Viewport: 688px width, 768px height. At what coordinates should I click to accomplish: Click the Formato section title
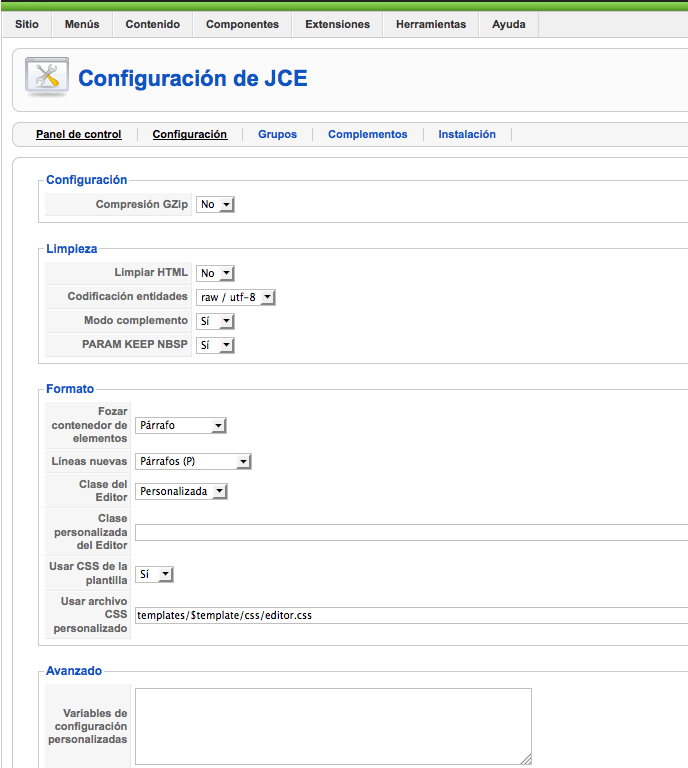(x=70, y=389)
